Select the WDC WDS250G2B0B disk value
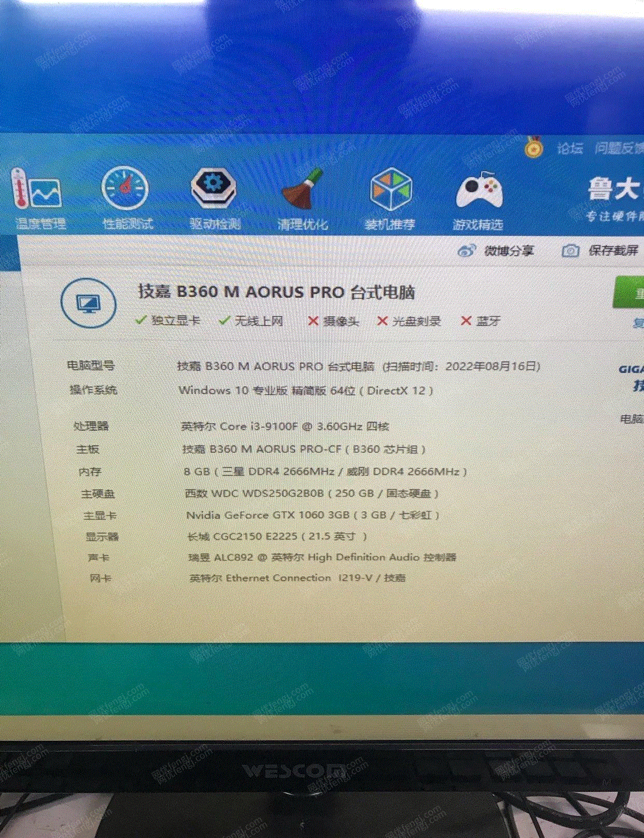Screen dimensions: 644x838 312,493
